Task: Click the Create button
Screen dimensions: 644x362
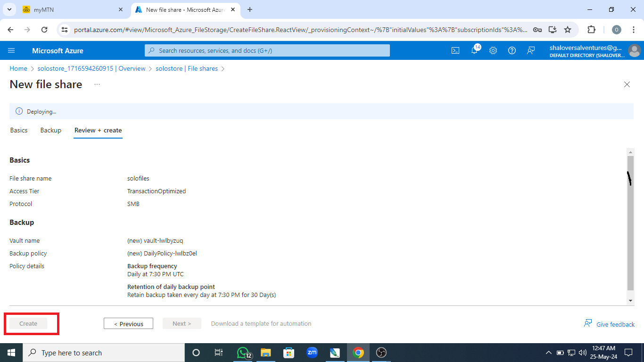Action: (28, 323)
